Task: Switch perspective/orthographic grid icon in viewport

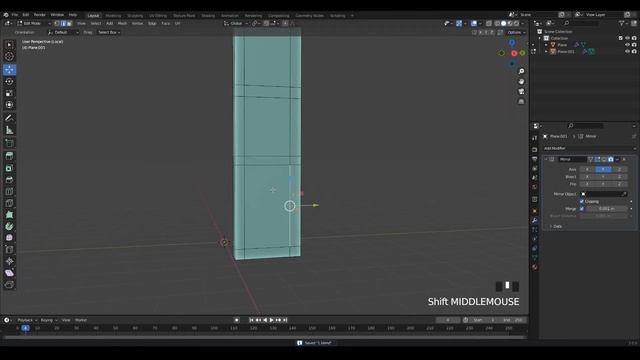Action: pyautogui.click(x=521, y=102)
